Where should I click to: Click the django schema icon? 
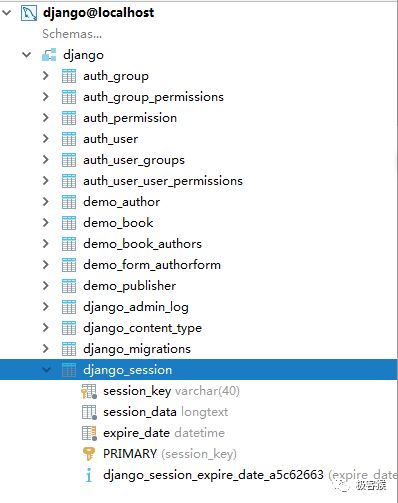tap(49, 55)
